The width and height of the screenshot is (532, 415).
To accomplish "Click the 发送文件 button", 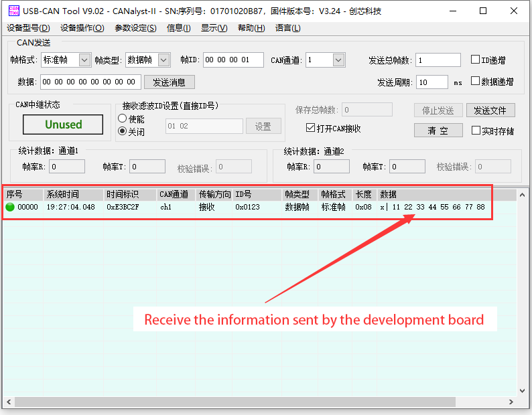I will [490, 110].
